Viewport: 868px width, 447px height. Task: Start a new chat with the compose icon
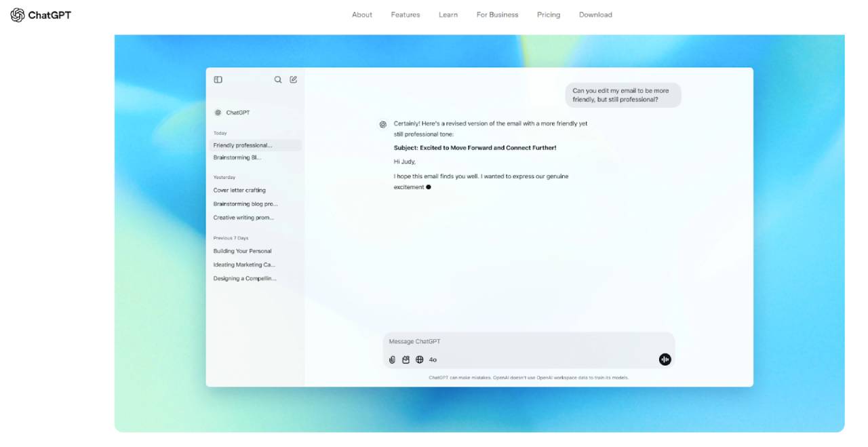click(x=293, y=79)
